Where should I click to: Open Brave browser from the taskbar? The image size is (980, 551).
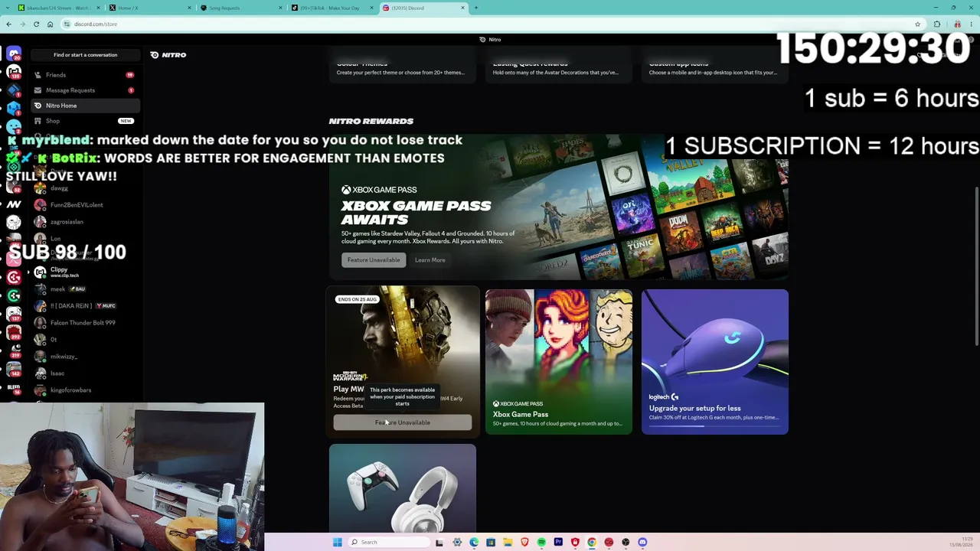(x=524, y=543)
